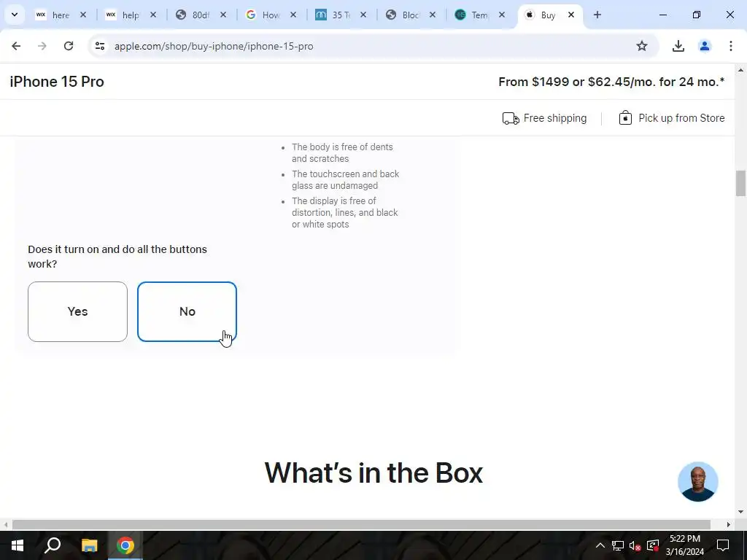Click the vertical scrollbar down arrow

click(x=740, y=512)
